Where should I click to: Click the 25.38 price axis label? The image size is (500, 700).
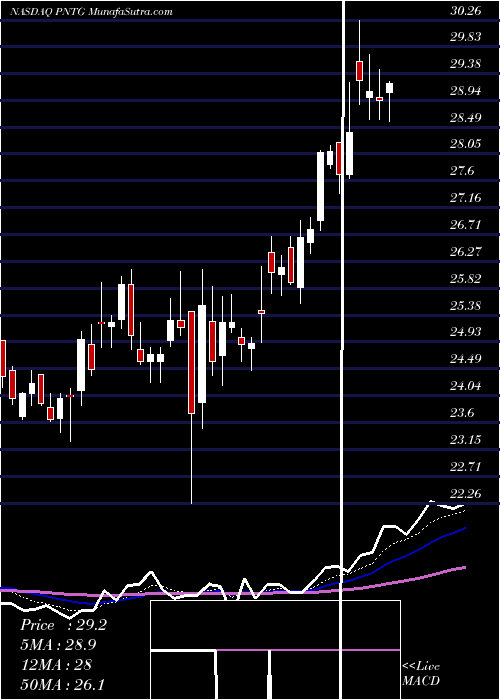[466, 305]
